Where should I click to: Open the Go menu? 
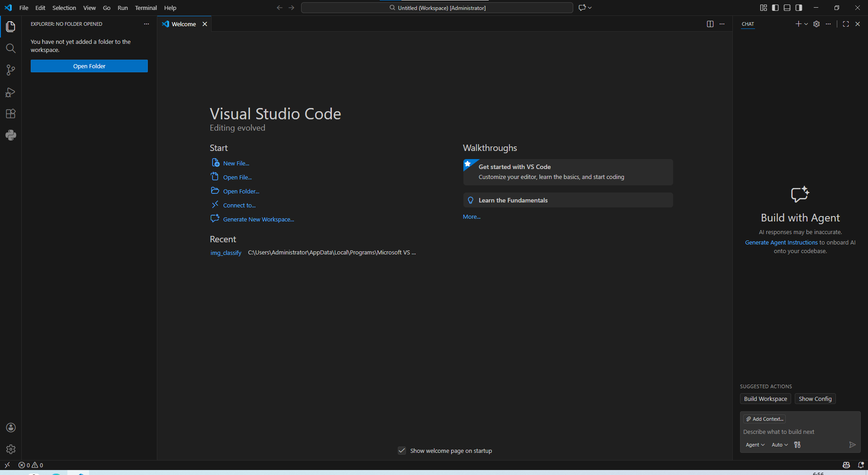pyautogui.click(x=107, y=8)
